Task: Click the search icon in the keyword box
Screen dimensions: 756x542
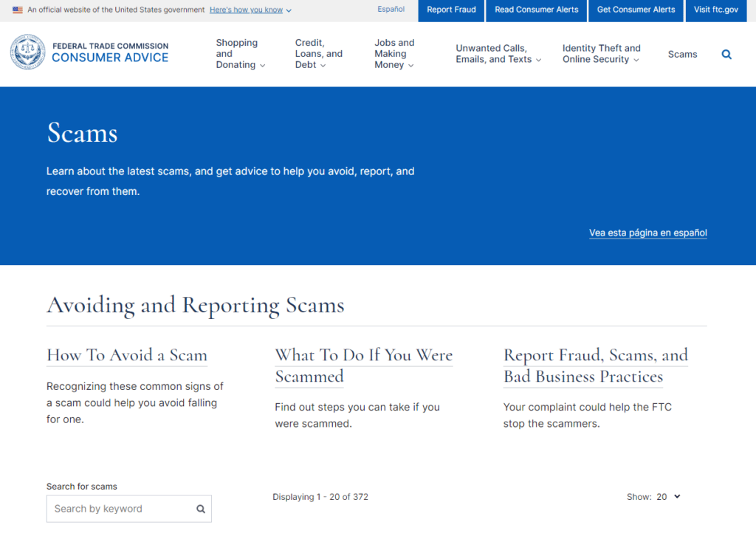Action: click(x=200, y=509)
